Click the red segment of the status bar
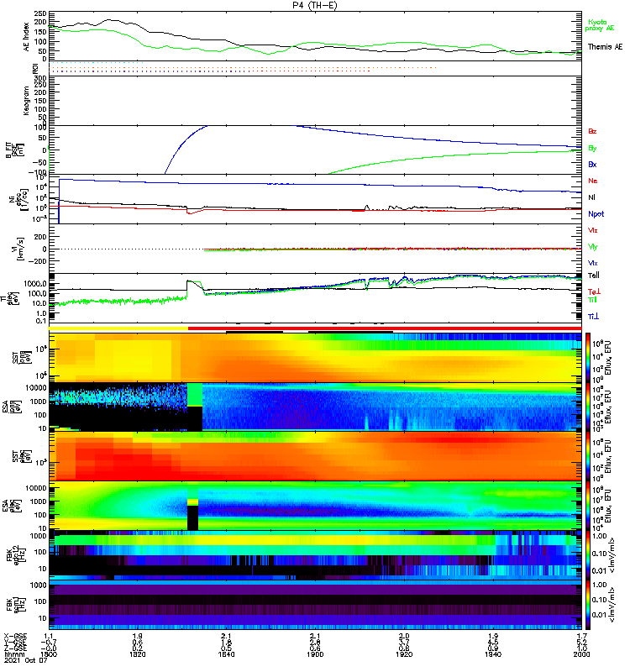 point(385,328)
